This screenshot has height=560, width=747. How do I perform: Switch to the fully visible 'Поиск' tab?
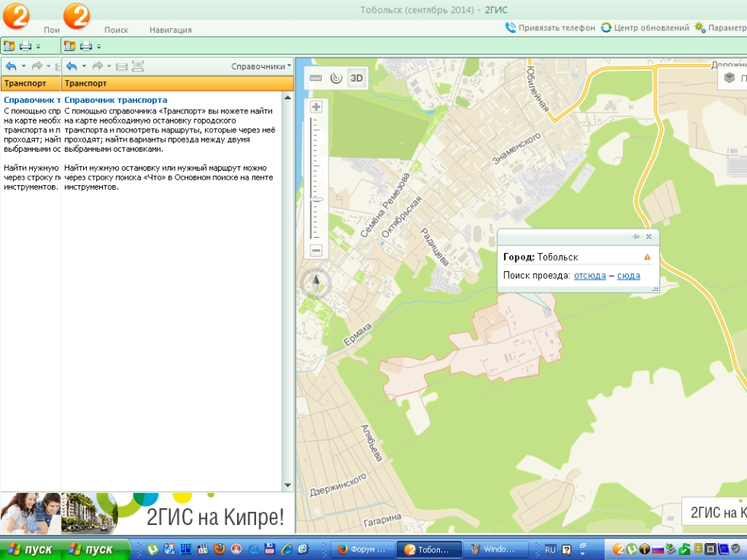coord(116,30)
